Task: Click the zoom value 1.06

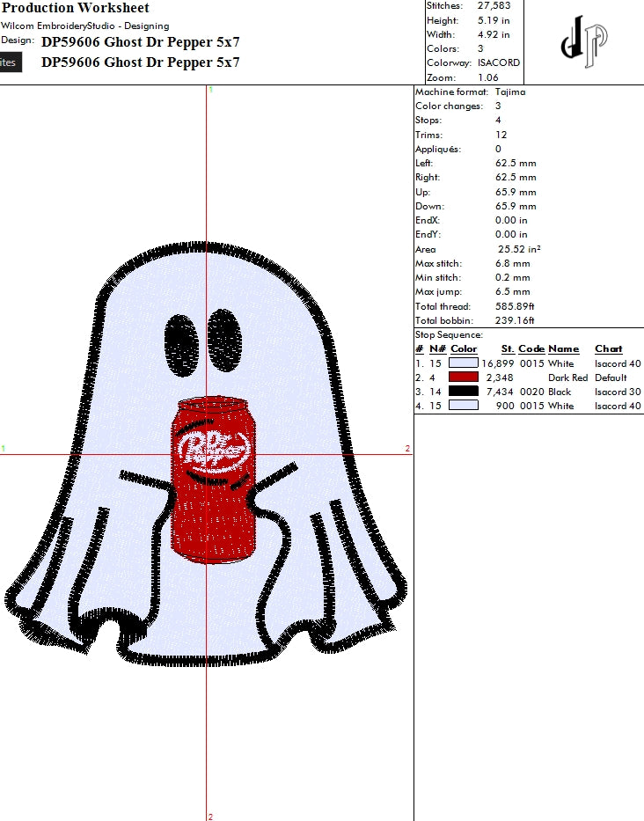Action: click(x=488, y=77)
